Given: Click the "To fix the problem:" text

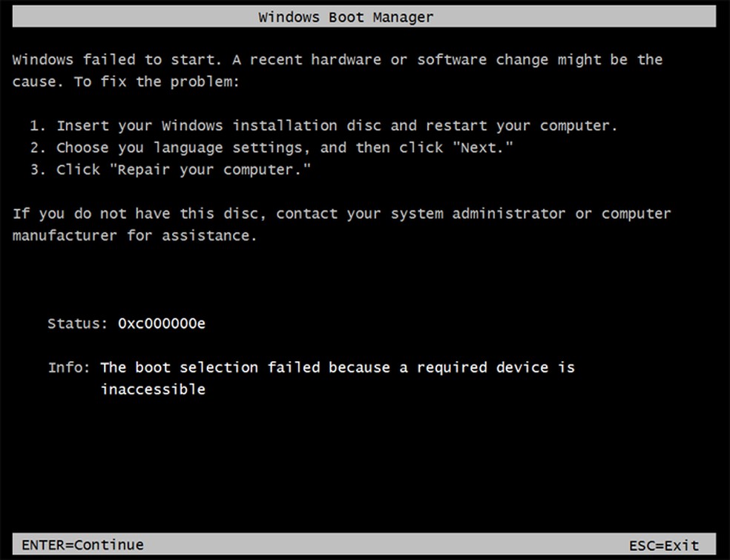Looking at the screenshot, I should tap(157, 82).
